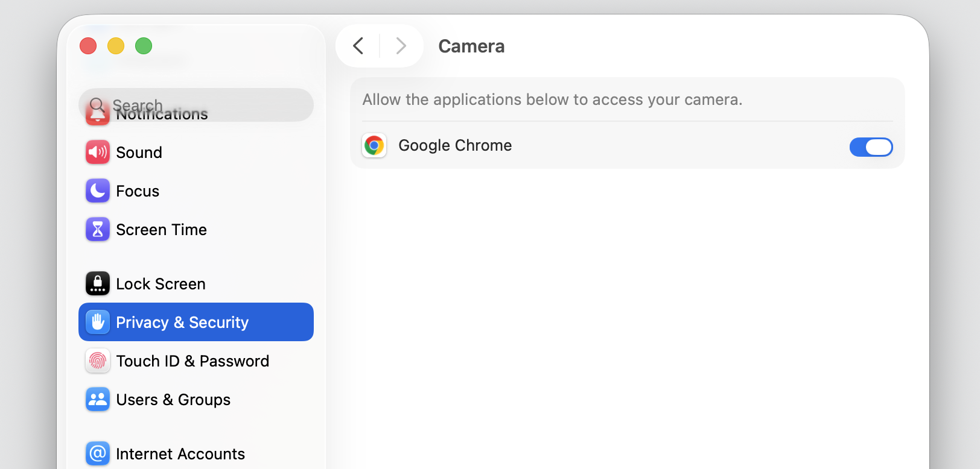Screen dimensions: 980x469
Task: Open Touch ID & Password settings
Action: click(x=196, y=361)
